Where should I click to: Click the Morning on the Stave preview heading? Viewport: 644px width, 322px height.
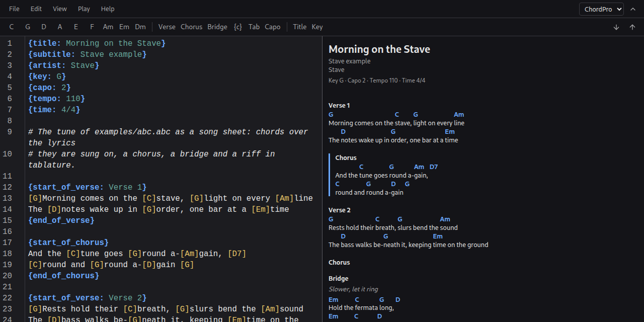(x=379, y=49)
